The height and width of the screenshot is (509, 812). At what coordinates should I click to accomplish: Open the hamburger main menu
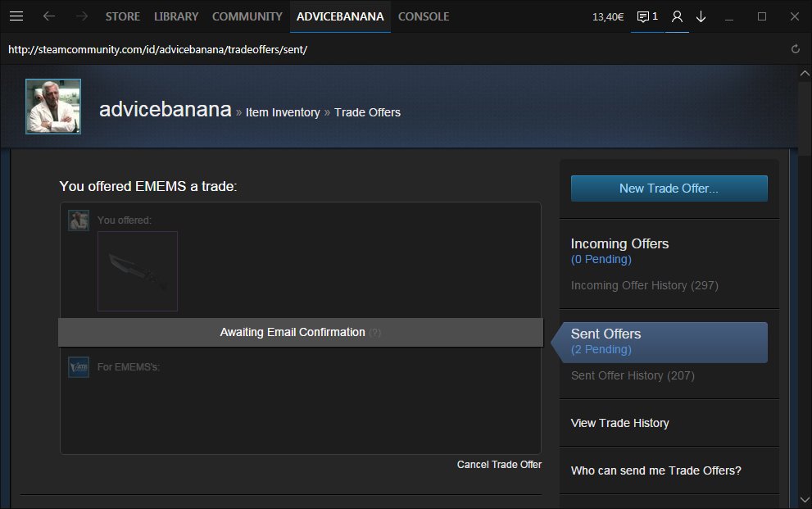pyautogui.click(x=16, y=16)
